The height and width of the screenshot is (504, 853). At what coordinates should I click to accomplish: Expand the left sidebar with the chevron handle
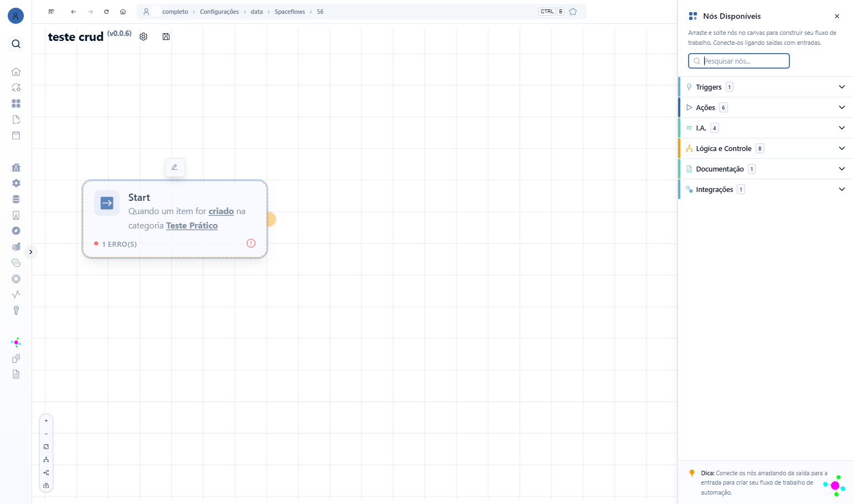[x=31, y=252]
